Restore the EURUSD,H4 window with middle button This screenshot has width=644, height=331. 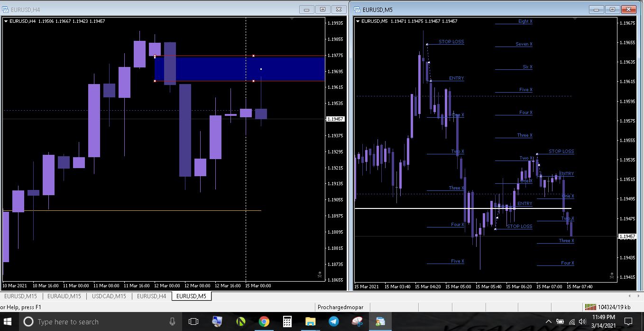(x=322, y=9)
